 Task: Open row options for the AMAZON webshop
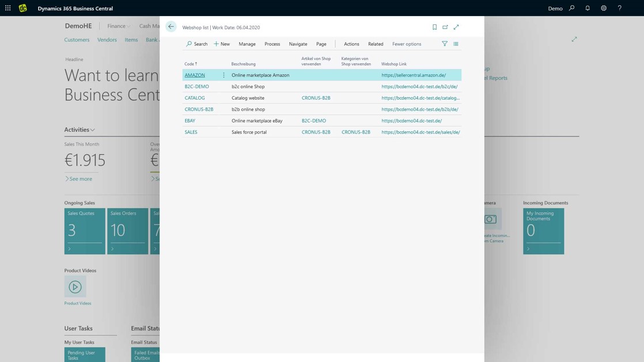click(x=223, y=74)
